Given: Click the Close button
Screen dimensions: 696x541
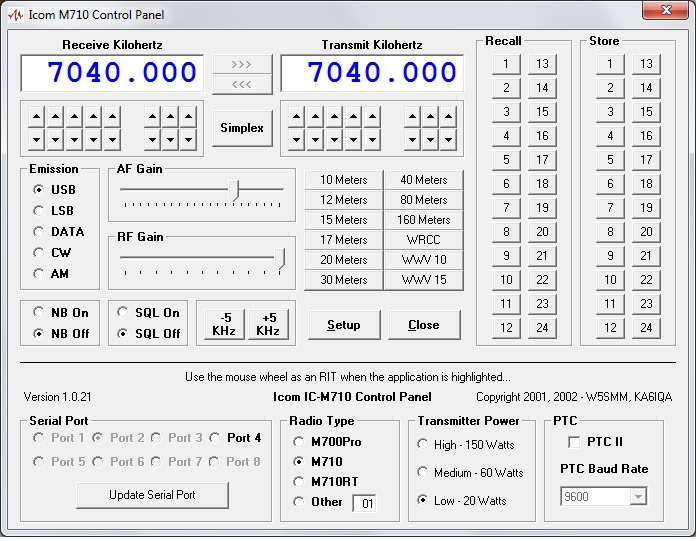Looking at the screenshot, I should pyautogui.click(x=424, y=325).
